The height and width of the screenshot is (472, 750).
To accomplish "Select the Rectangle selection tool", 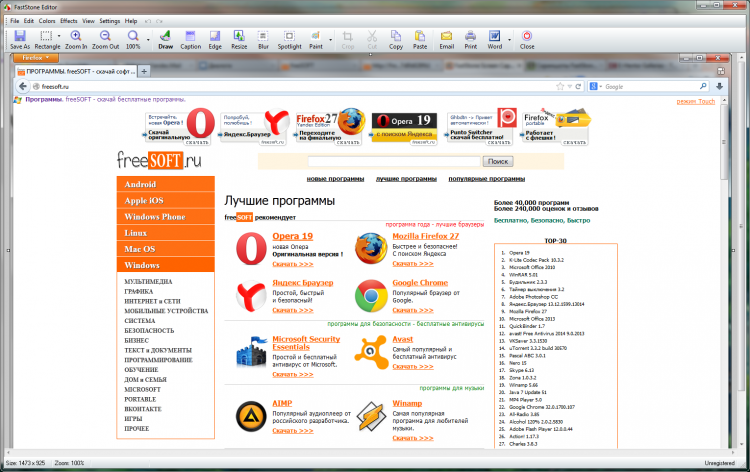I will click(46, 40).
